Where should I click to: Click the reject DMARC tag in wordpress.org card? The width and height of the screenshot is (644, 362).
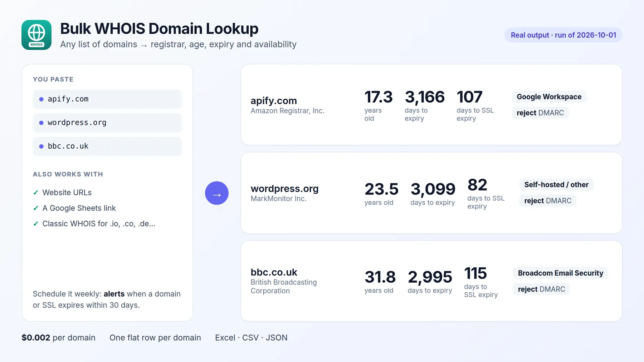548,201
